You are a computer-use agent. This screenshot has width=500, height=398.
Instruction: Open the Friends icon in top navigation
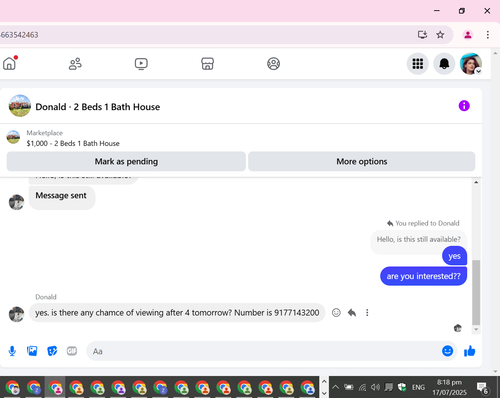point(75,63)
